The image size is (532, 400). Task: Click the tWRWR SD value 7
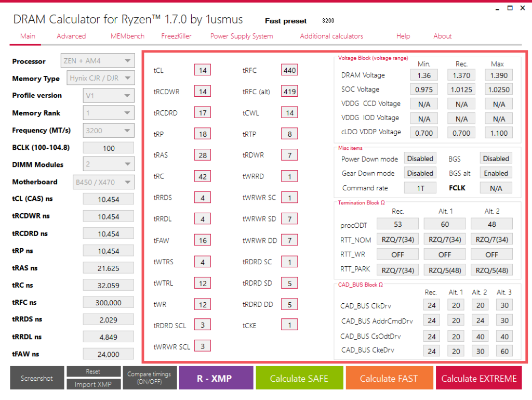pos(289,219)
